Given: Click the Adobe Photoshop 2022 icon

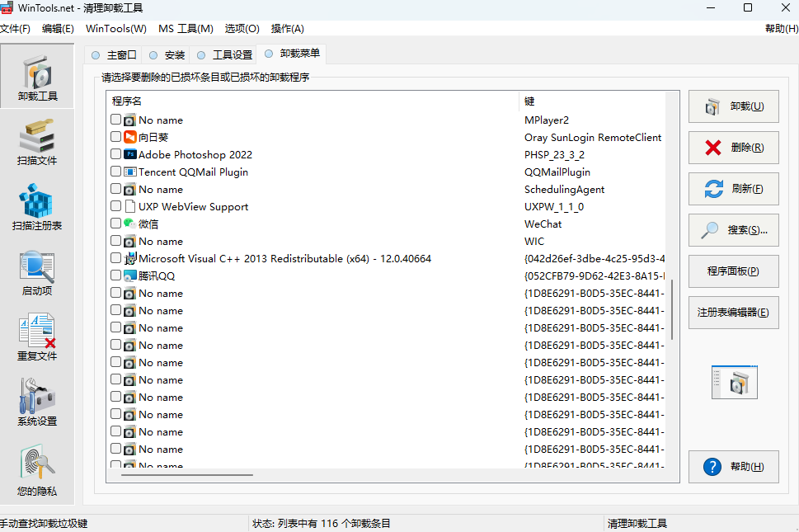Looking at the screenshot, I should coord(130,154).
